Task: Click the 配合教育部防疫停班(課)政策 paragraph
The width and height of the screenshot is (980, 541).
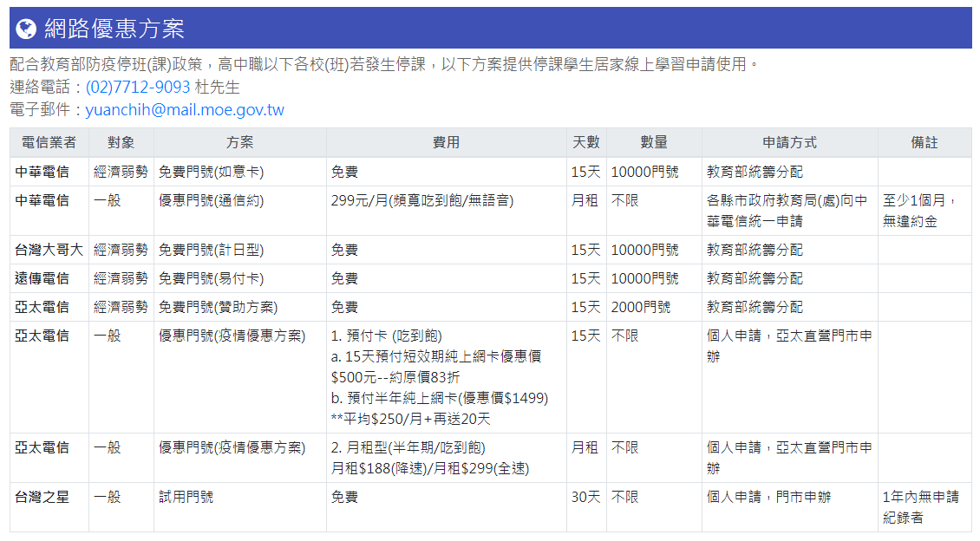Action: point(384,64)
